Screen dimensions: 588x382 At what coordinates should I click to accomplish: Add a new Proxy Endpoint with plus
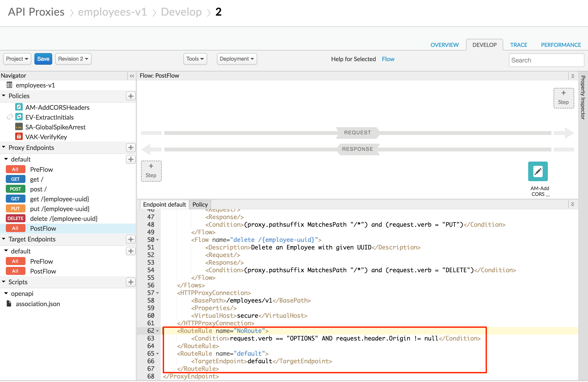(131, 148)
